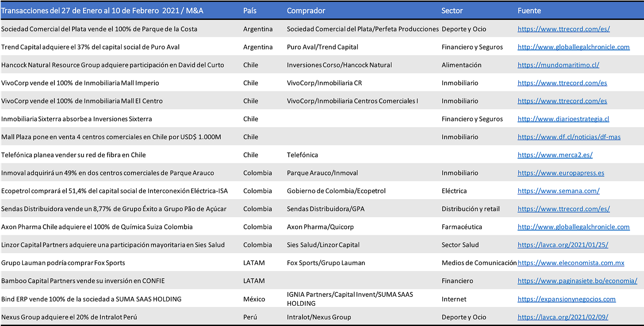Open the expansionynegocios.com link

[567, 299]
